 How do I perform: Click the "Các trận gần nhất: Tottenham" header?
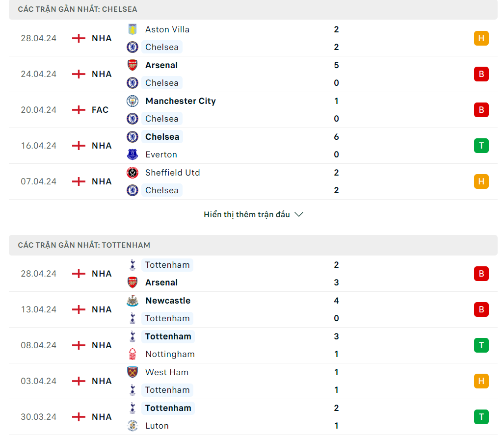pos(84,245)
